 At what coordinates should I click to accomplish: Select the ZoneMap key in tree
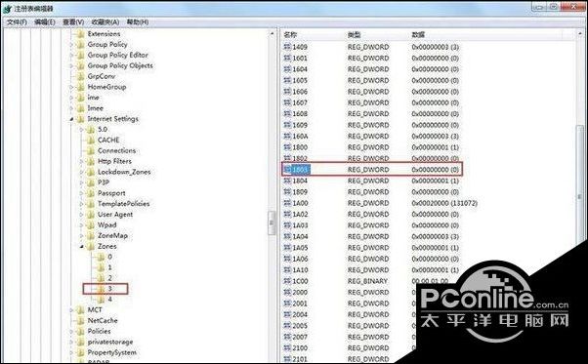pos(112,236)
